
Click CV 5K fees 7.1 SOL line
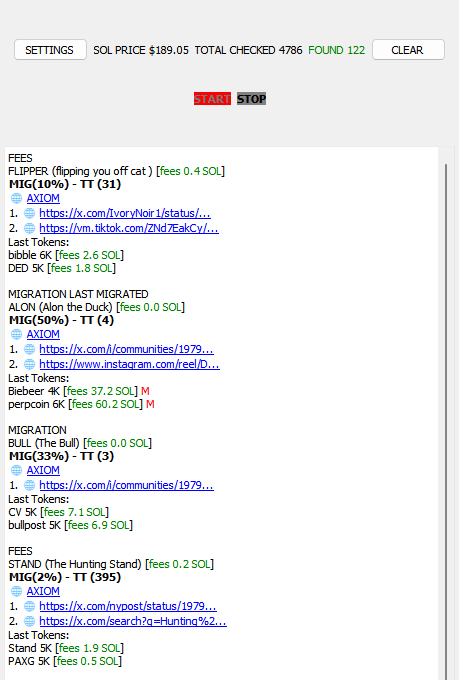click(59, 512)
